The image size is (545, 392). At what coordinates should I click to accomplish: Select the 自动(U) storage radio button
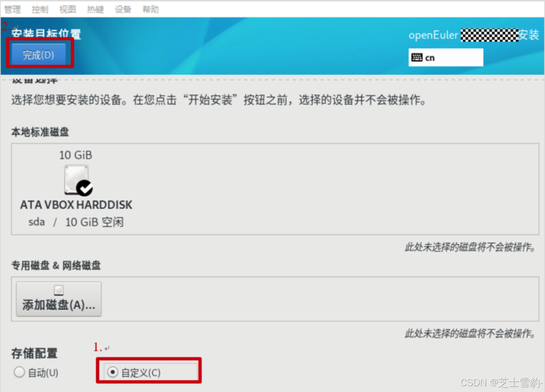[19, 372]
